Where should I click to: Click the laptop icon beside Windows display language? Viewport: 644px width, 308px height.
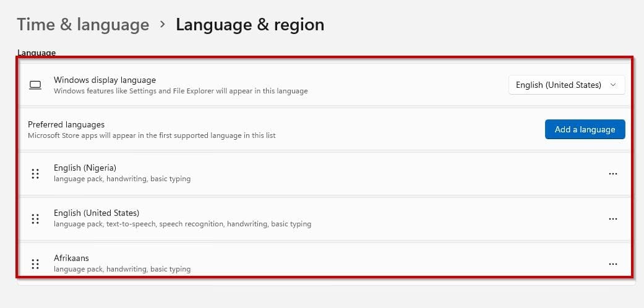35,85
